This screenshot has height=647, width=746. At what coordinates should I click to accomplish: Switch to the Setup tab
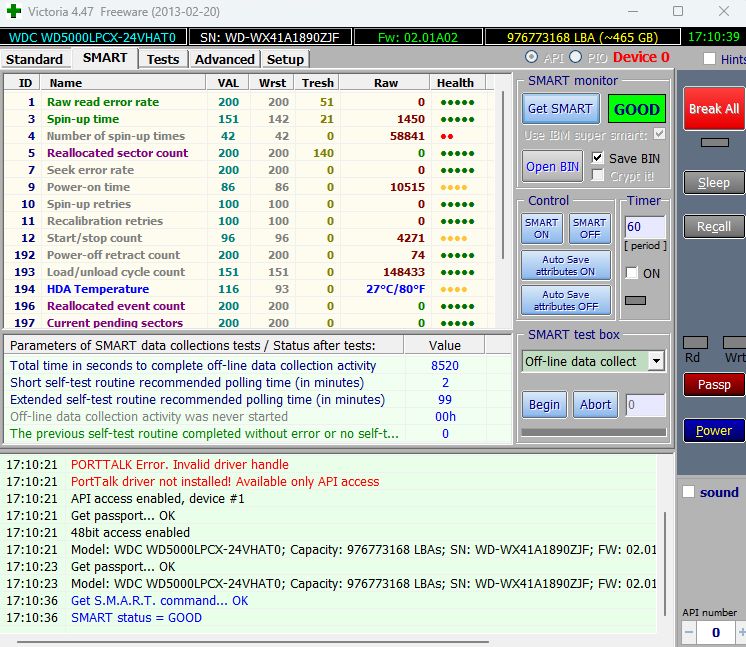285,59
